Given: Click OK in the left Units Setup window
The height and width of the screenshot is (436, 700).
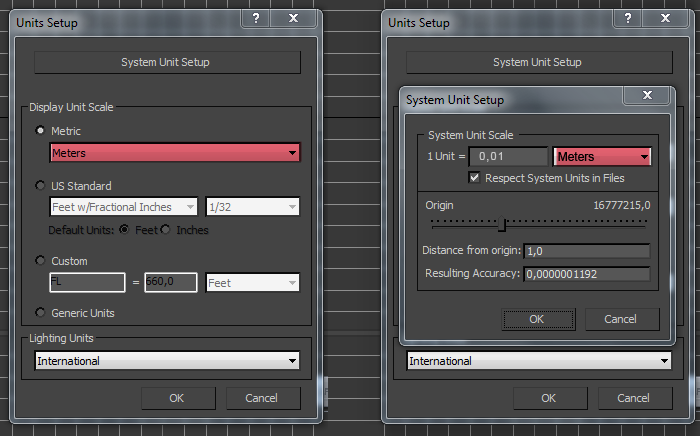Looking at the screenshot, I should 178,398.
